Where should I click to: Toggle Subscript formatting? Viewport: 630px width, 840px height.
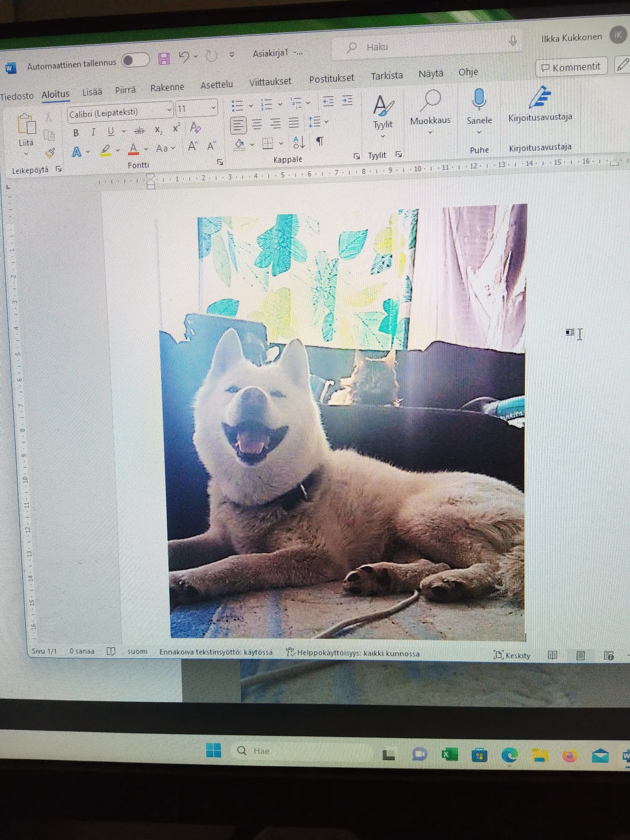point(158,130)
